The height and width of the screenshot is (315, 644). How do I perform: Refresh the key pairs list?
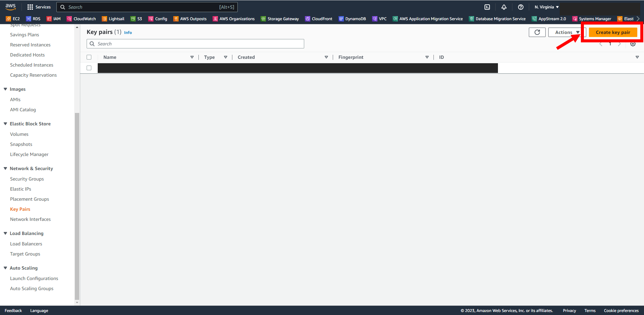537,32
